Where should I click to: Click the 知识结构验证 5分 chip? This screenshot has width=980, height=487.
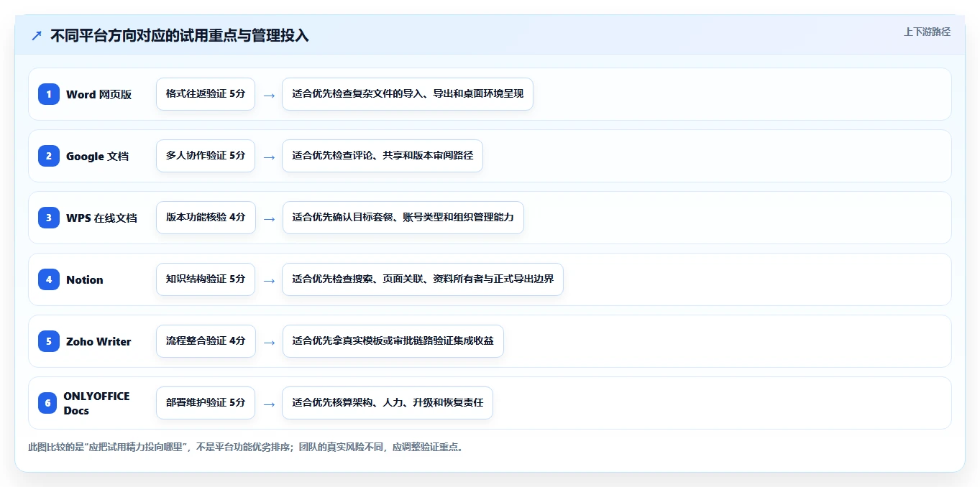(206, 279)
